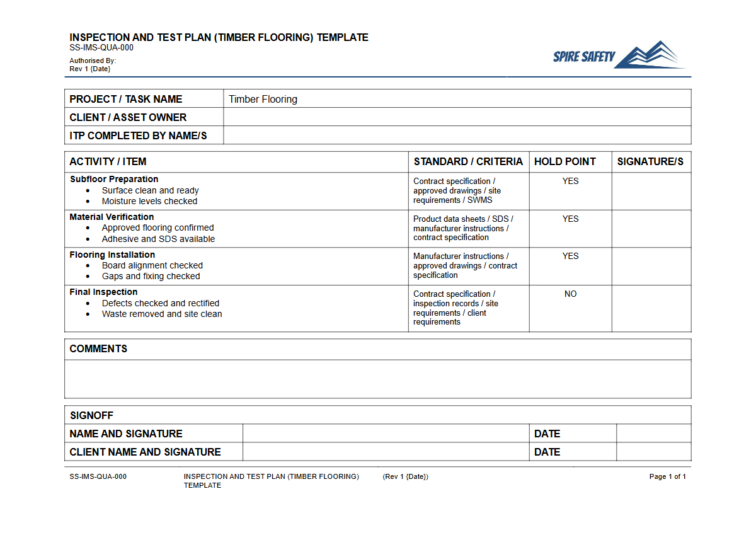Click 'Moisture levels checked' bullet

pyautogui.click(x=150, y=201)
